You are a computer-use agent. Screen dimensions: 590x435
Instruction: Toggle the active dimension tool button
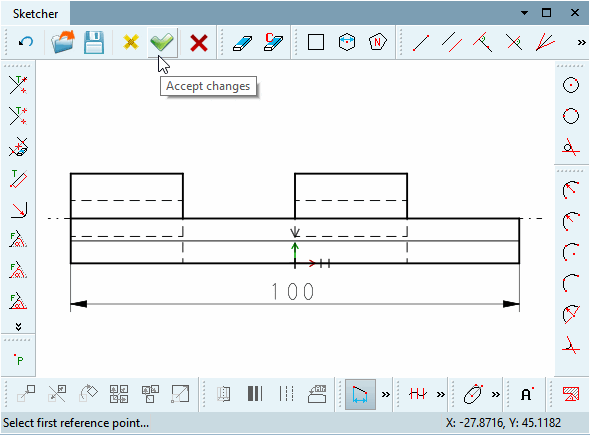pos(360,394)
